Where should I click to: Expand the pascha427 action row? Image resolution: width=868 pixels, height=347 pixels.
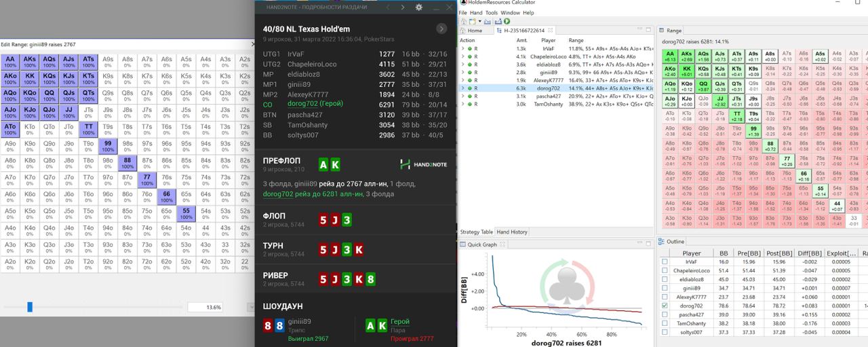point(462,96)
